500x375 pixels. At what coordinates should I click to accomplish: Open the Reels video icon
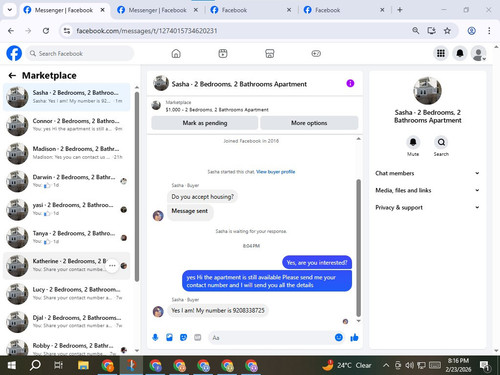(x=223, y=53)
